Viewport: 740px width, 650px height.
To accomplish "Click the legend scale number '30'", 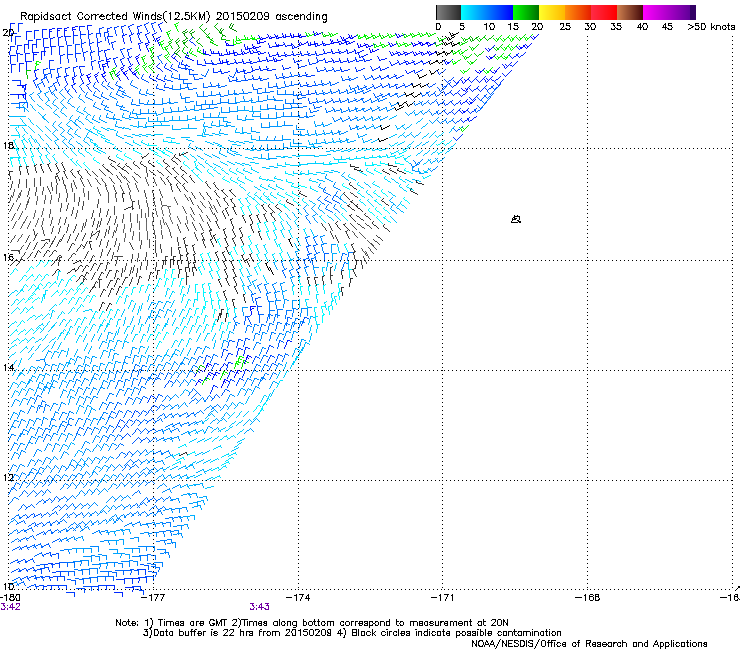I will [590, 27].
